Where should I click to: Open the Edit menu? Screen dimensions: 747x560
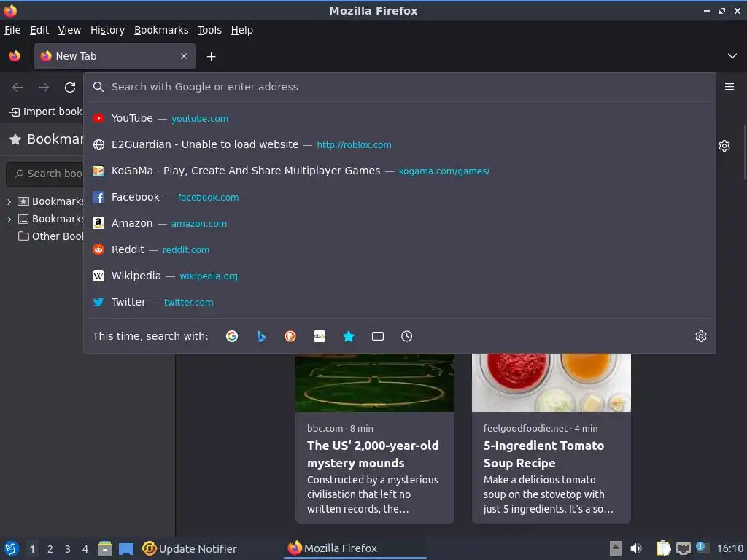tap(39, 30)
